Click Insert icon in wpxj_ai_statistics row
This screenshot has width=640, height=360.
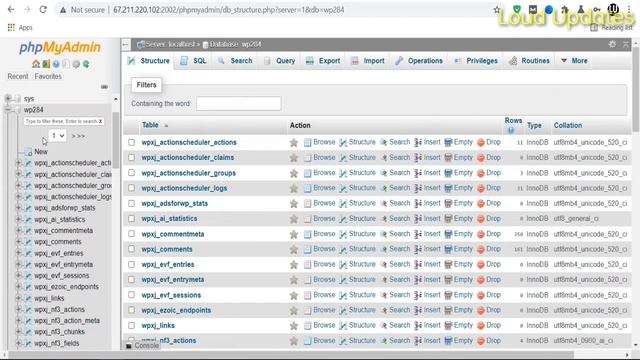[x=418, y=219]
